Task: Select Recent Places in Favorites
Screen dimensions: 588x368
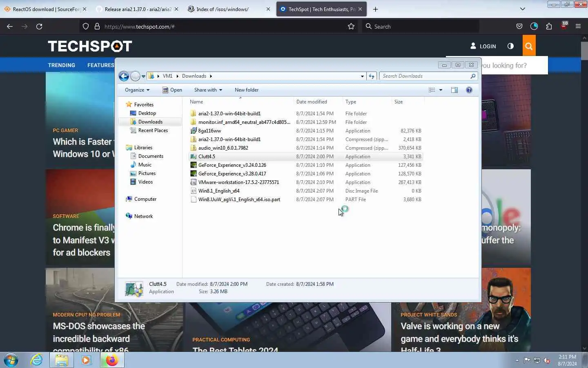Action: point(153,130)
